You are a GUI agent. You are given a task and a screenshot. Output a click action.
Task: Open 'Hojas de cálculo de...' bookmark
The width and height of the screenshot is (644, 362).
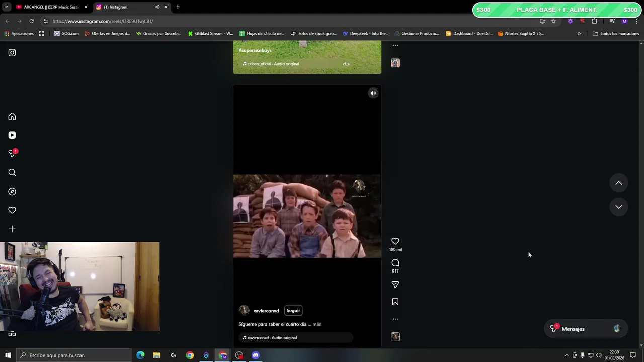262,34
